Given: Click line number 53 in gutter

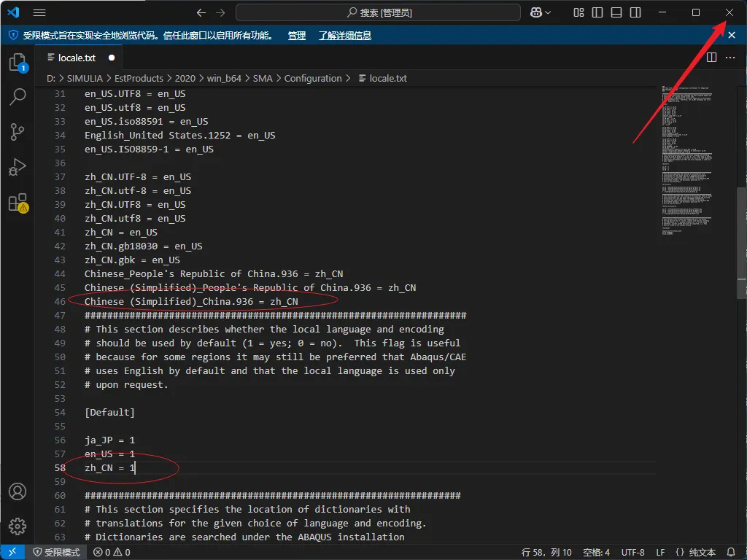Looking at the screenshot, I should click(60, 399).
